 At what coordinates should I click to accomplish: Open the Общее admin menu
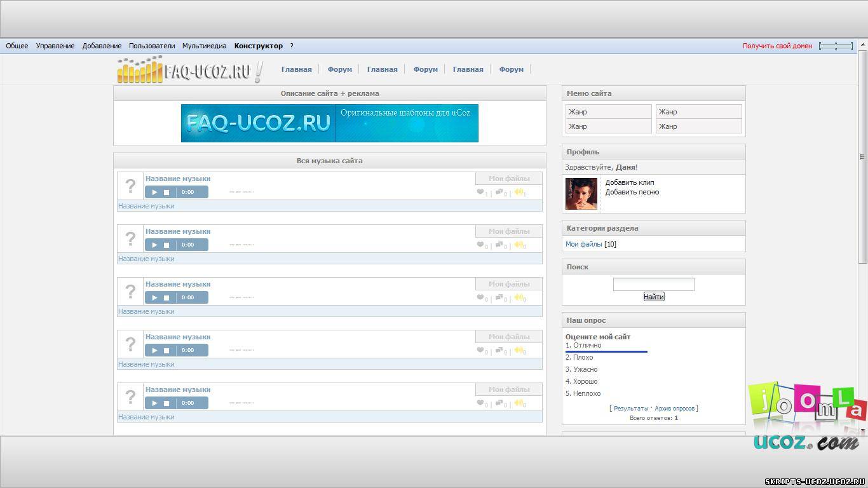coord(17,46)
